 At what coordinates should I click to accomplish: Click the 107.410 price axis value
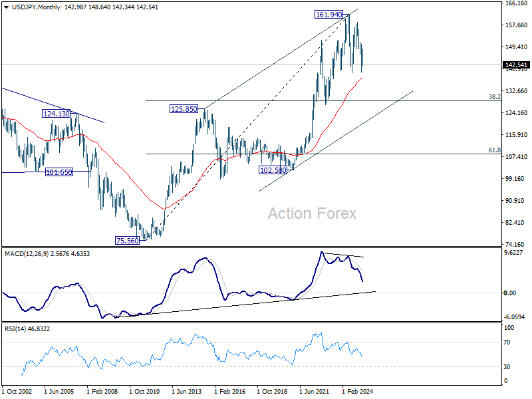point(516,157)
